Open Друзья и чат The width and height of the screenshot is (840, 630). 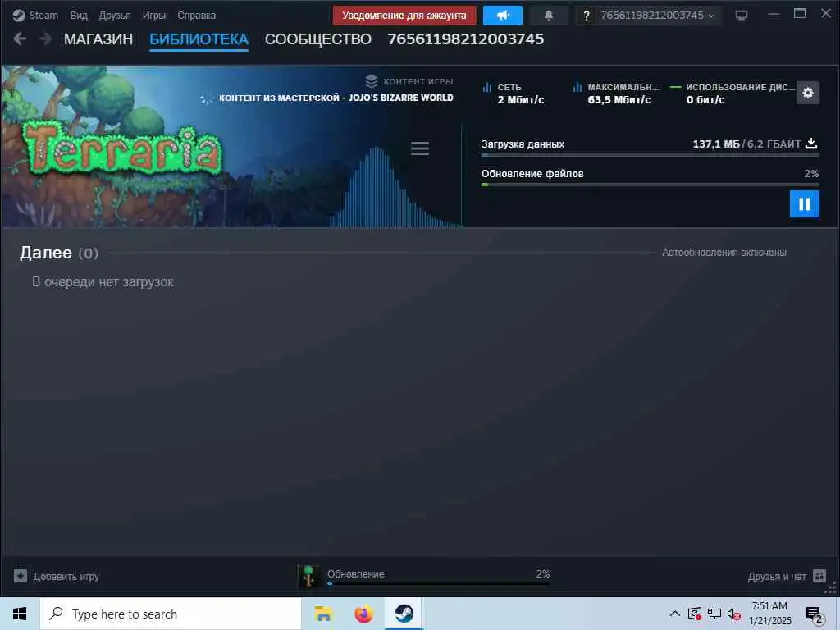coord(777,577)
